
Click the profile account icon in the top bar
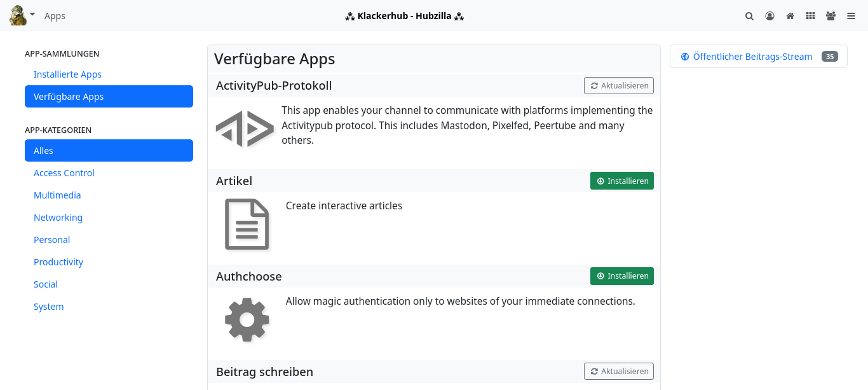tap(770, 16)
